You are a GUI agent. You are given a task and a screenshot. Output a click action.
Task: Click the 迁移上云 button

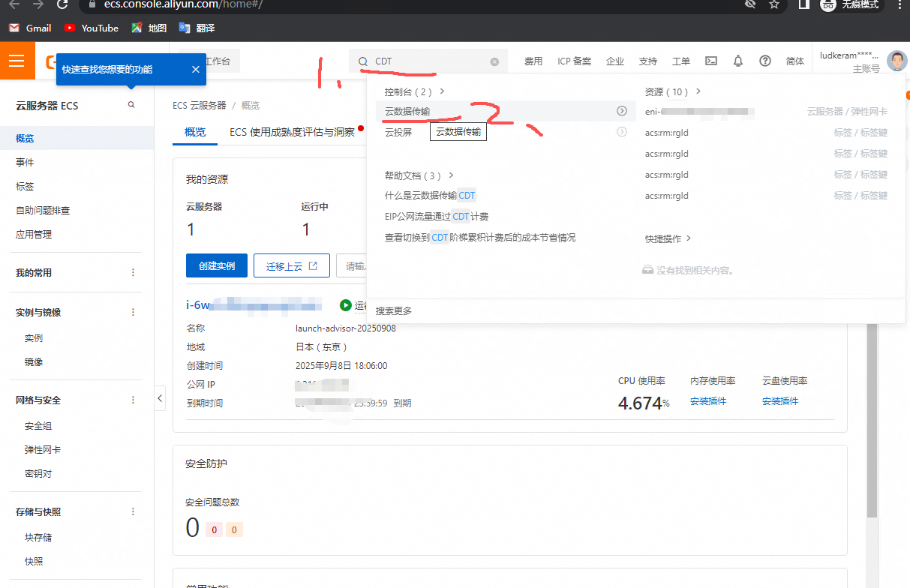[x=292, y=266]
